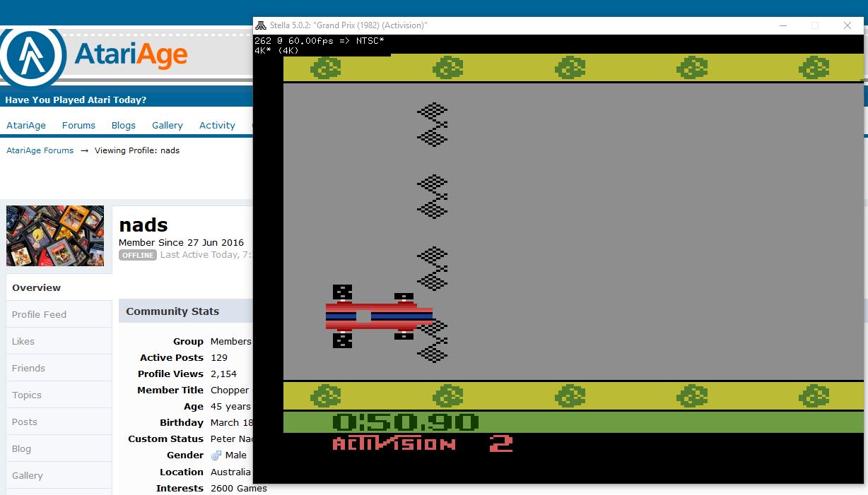Open the Activity navigation menu
This screenshot has width=868, height=495.
pyautogui.click(x=217, y=125)
